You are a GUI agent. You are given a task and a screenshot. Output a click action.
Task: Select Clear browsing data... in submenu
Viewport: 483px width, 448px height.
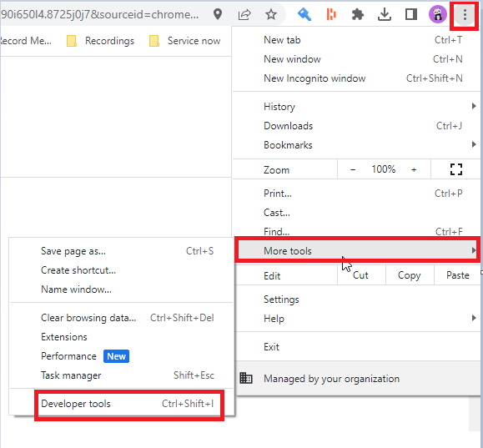pos(122,318)
